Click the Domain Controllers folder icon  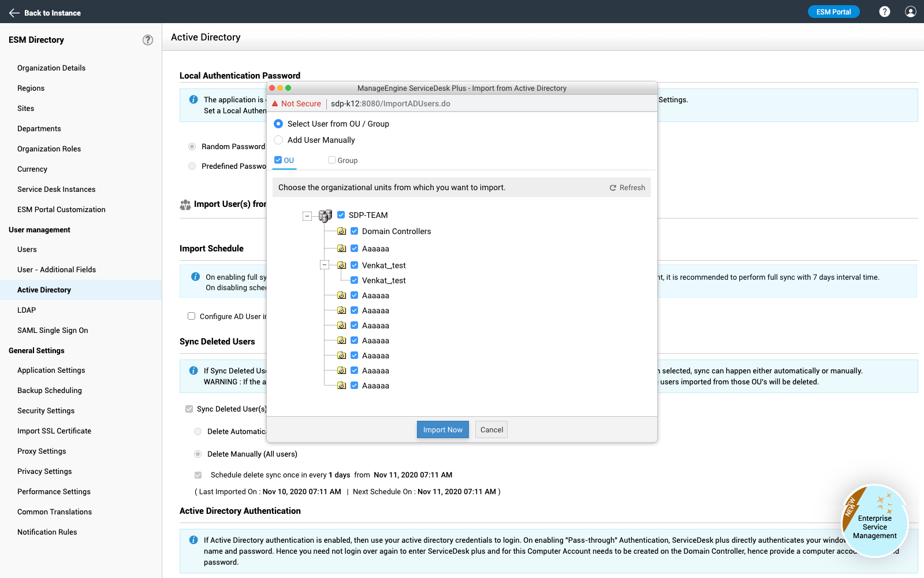[342, 231]
